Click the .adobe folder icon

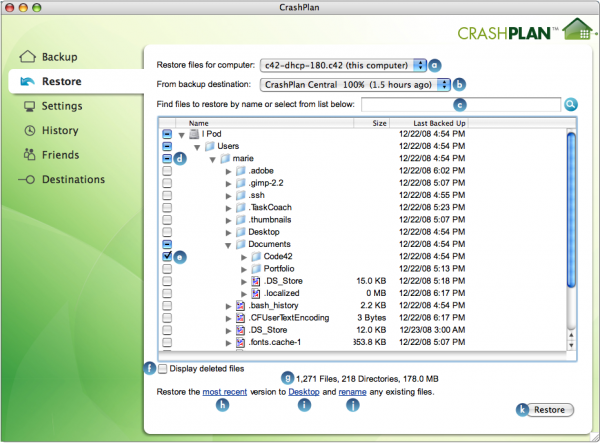coord(240,171)
